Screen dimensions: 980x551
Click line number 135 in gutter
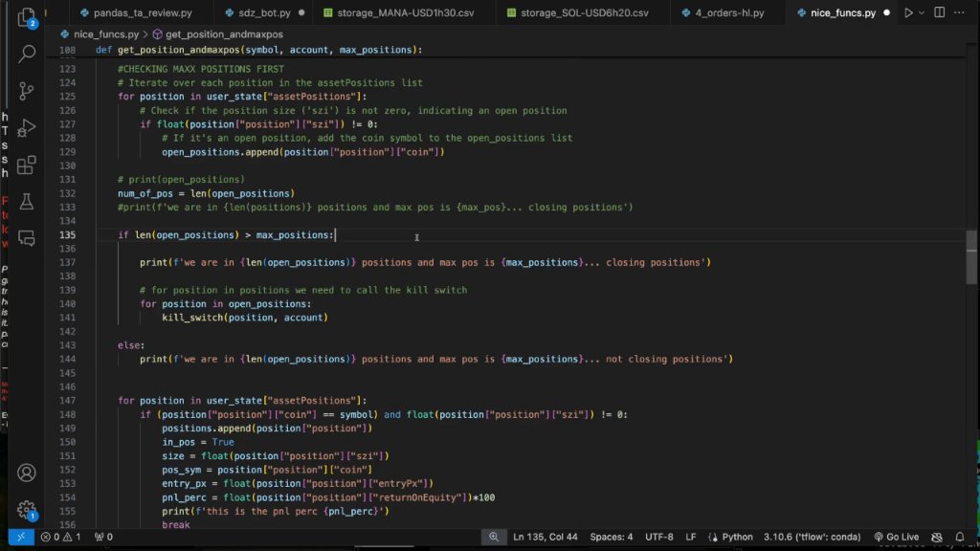pyautogui.click(x=67, y=235)
